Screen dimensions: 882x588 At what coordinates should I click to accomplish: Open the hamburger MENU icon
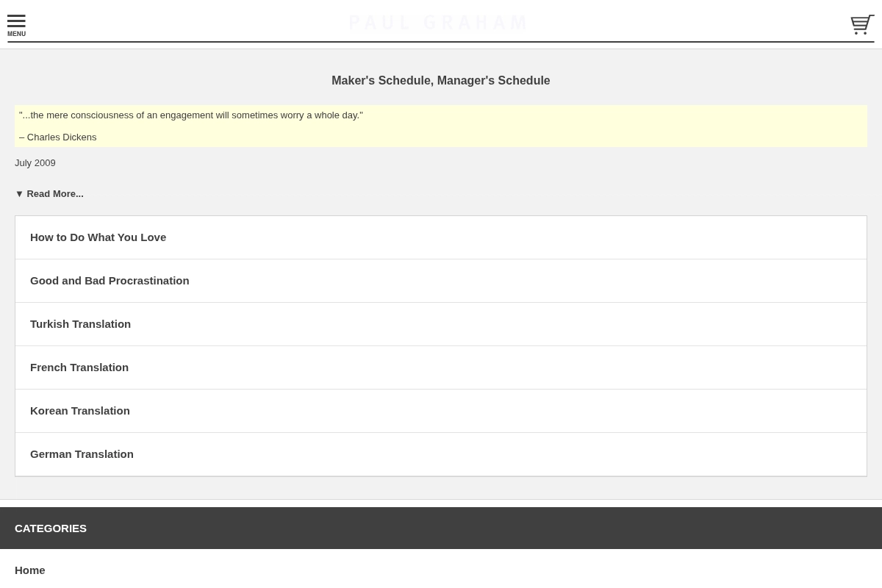coord(16,25)
